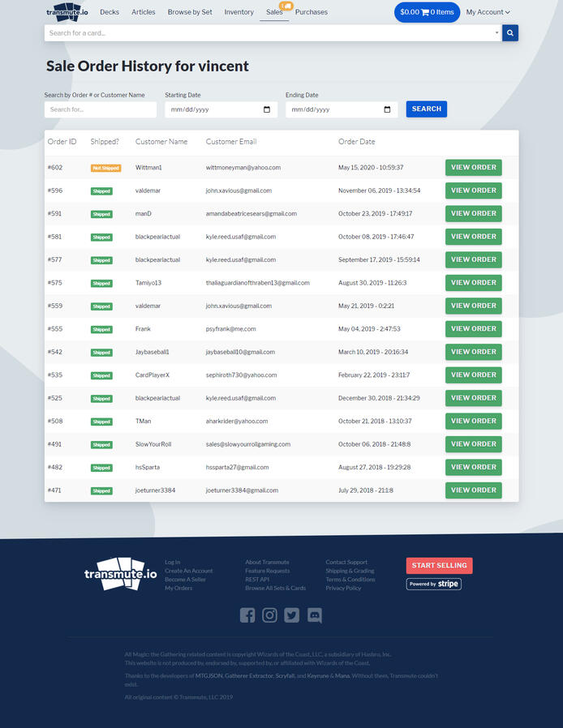View order #581 details
563x728 pixels.
coord(473,237)
